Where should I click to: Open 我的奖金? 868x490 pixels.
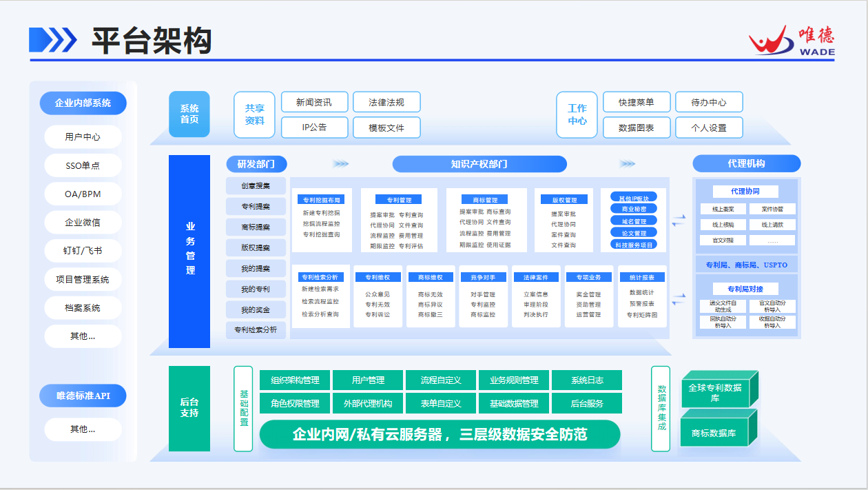coord(256,309)
